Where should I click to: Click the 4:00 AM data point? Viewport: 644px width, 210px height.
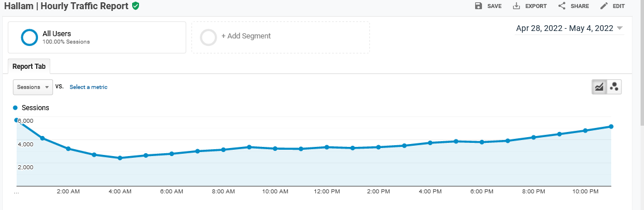point(119,158)
